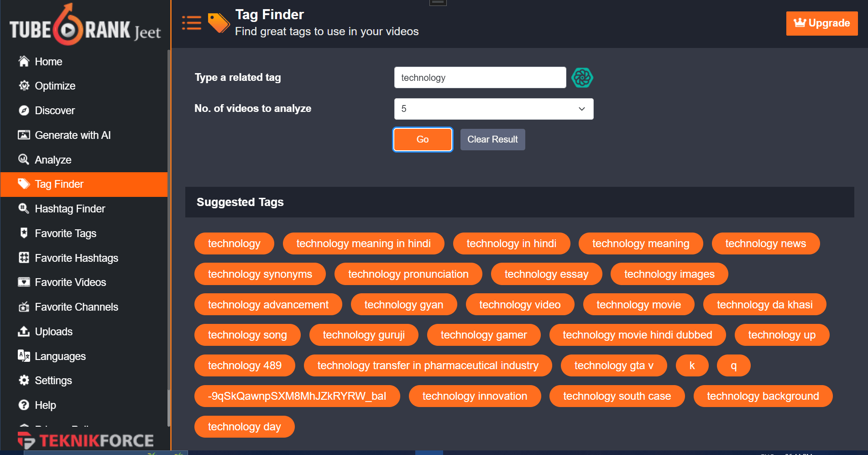Click the Generate with AI image icon

tap(24, 135)
